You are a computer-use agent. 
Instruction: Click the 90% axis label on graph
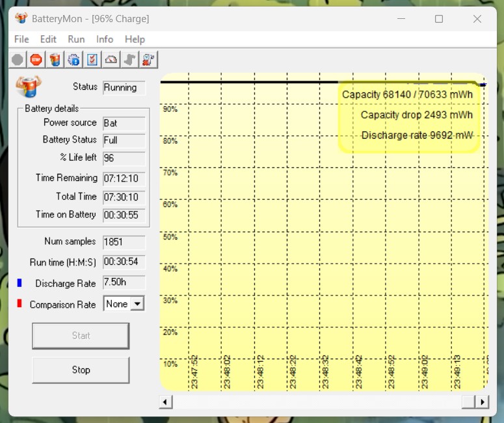(170, 109)
